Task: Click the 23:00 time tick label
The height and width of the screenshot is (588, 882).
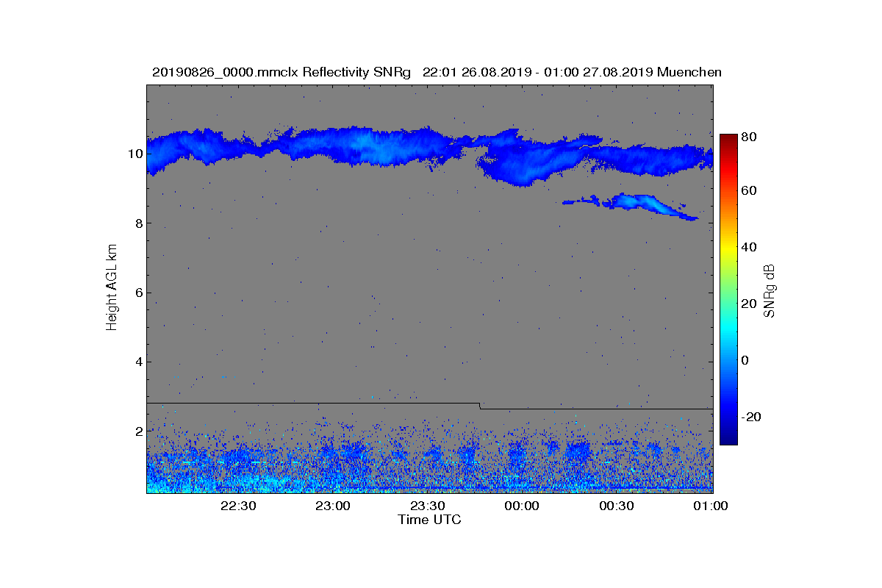Action: [x=332, y=506]
